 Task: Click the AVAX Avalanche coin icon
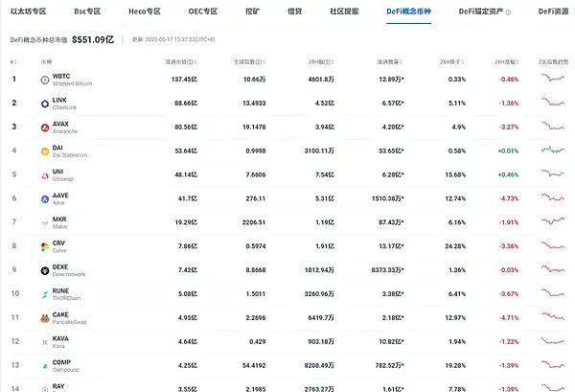pyautogui.click(x=44, y=126)
